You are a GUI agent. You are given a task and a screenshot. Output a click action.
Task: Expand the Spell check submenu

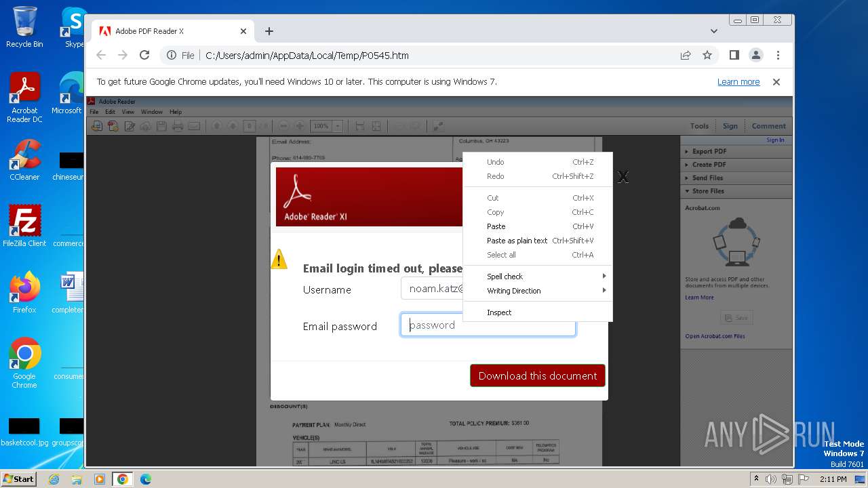[x=538, y=277]
